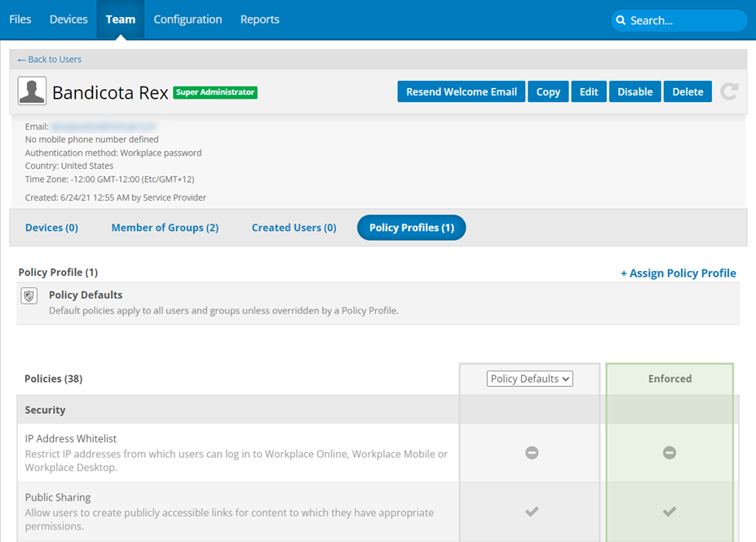Open the Policy Defaults dropdown
Image resolution: width=756 pixels, height=542 pixels.
pyautogui.click(x=530, y=379)
